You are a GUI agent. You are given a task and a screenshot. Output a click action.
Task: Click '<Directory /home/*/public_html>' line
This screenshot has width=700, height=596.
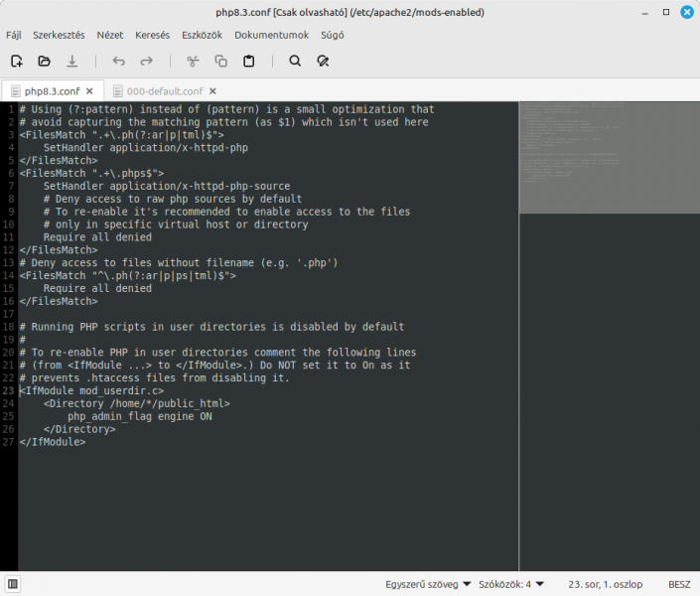point(137,403)
